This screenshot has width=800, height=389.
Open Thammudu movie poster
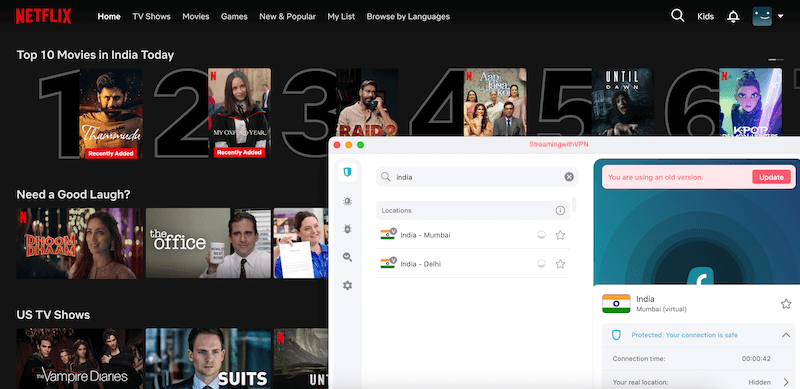pos(111,113)
